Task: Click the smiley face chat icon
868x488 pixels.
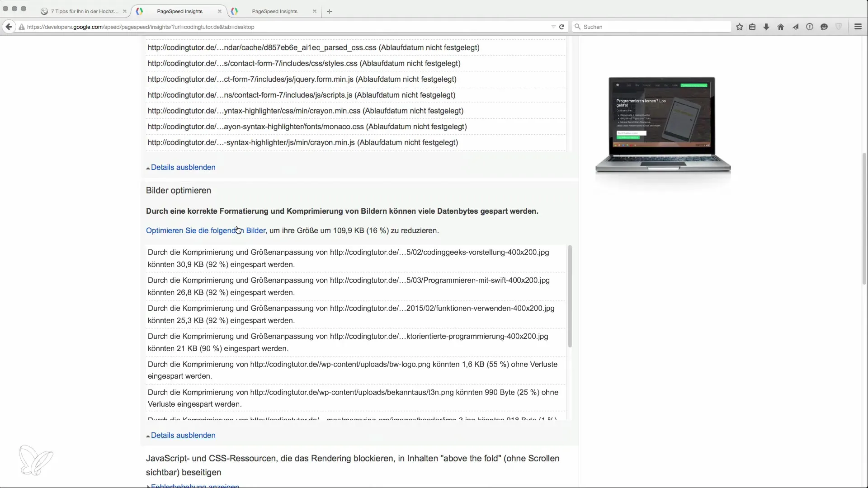Action: pyautogui.click(x=824, y=27)
